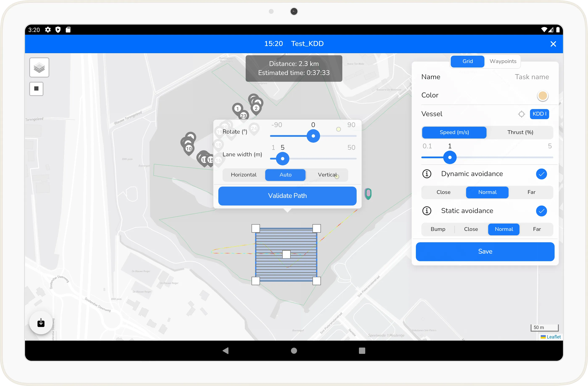Click the info icon next to Static avoidance
This screenshot has height=386, width=588.
(x=426, y=211)
